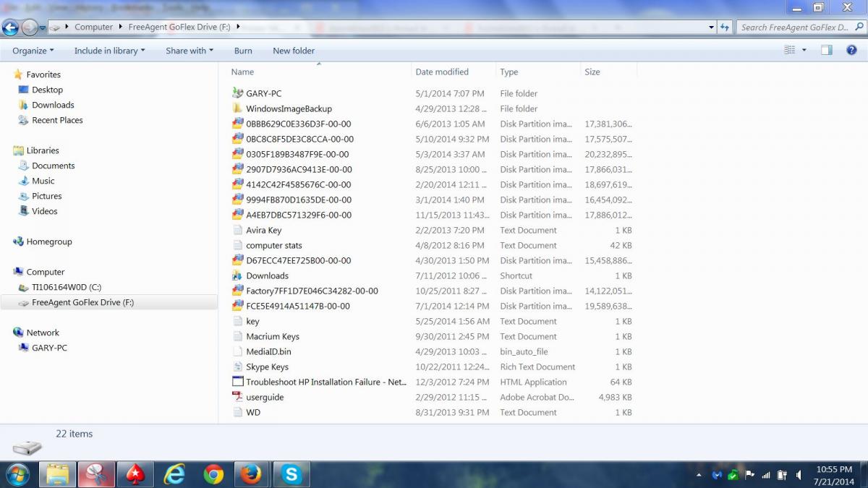Click the Back navigation arrow button
Screen dimensions: 868x488
pos(10,27)
